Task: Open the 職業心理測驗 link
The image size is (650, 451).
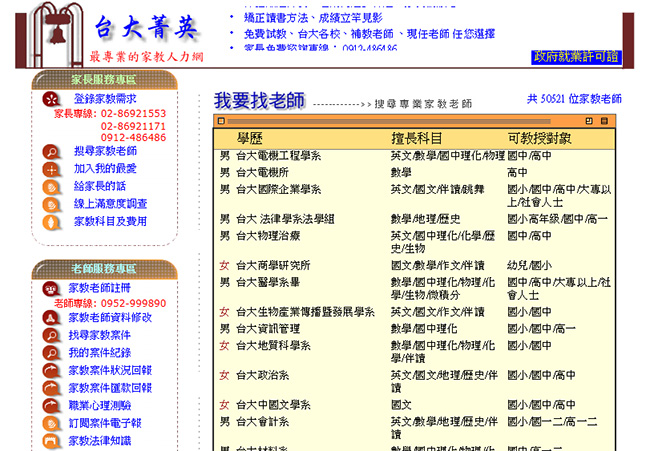Action: (x=99, y=405)
